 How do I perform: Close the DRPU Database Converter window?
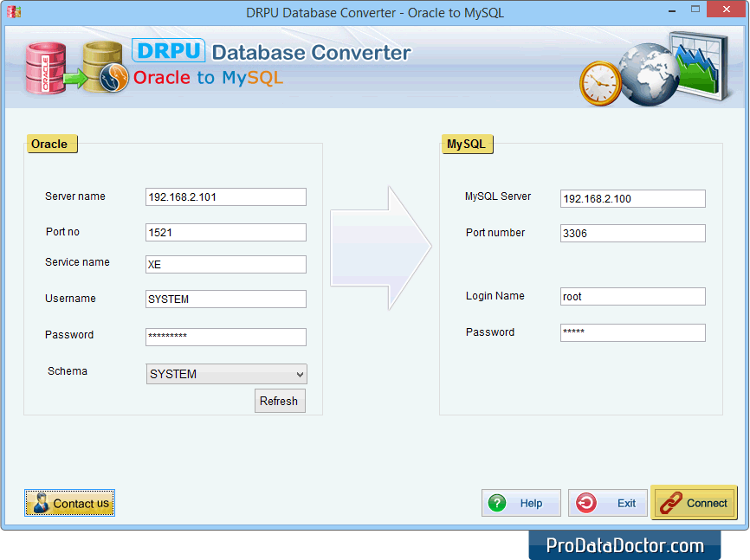pyautogui.click(x=726, y=9)
